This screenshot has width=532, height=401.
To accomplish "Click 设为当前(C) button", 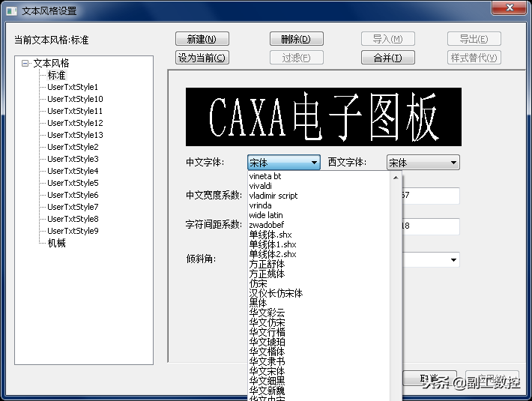I will (x=202, y=57).
